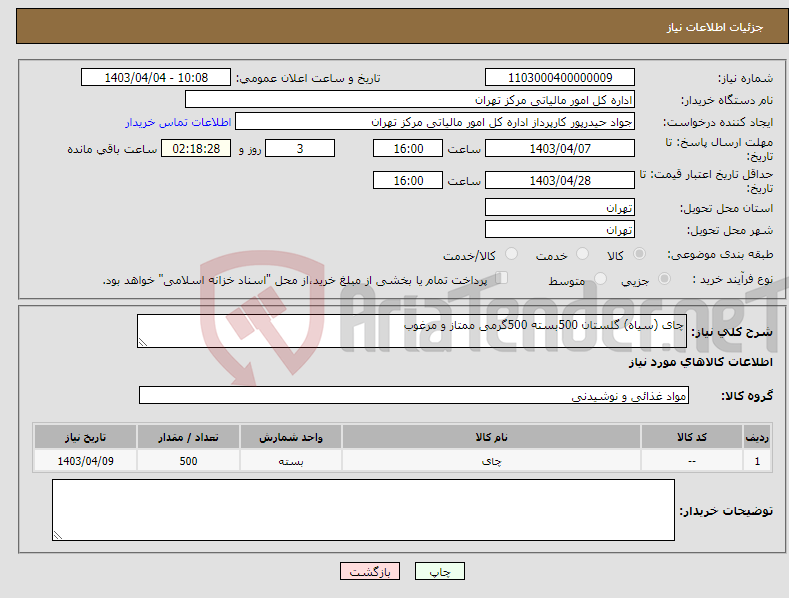The width and height of the screenshot is (789, 598).
Task: Click the response deadline time 16:00 field
Action: pyautogui.click(x=408, y=148)
